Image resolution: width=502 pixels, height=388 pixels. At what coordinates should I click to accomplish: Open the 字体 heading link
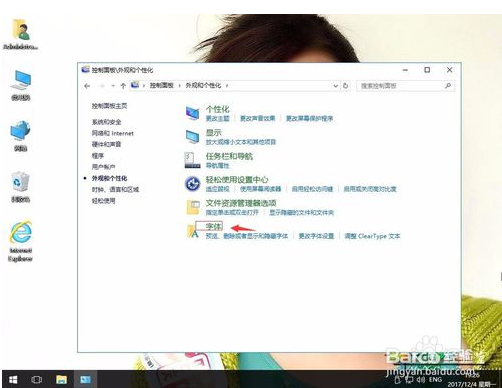pos(214,226)
